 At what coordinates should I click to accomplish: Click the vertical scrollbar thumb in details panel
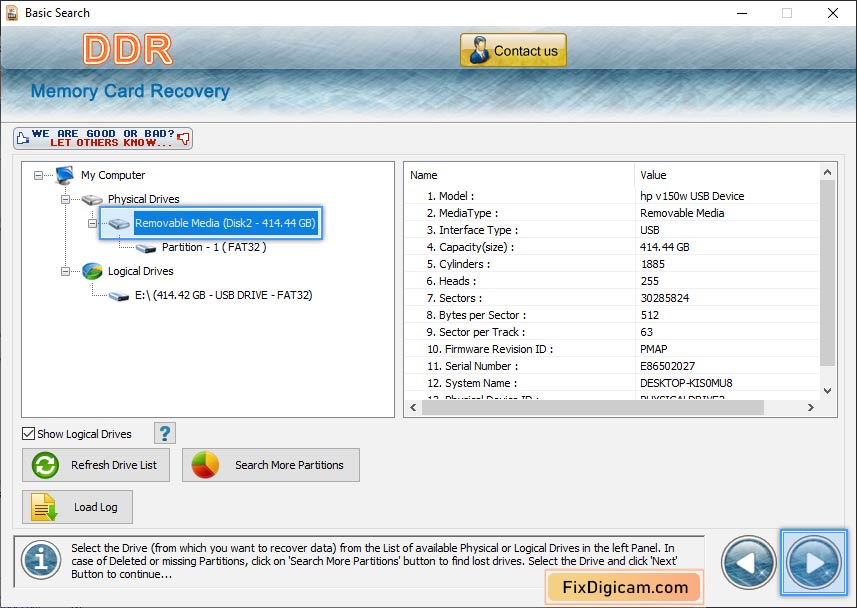point(827,273)
